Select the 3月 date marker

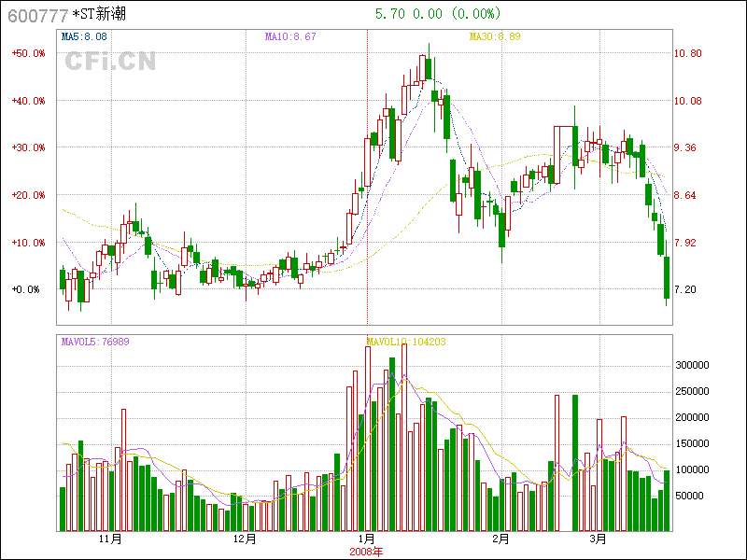coord(599,539)
